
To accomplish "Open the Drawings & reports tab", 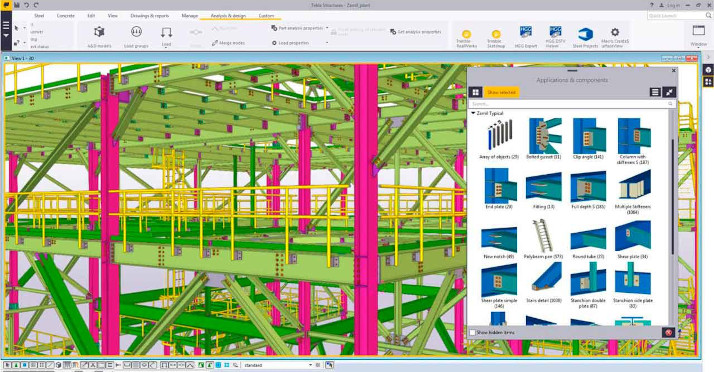I will (x=149, y=15).
